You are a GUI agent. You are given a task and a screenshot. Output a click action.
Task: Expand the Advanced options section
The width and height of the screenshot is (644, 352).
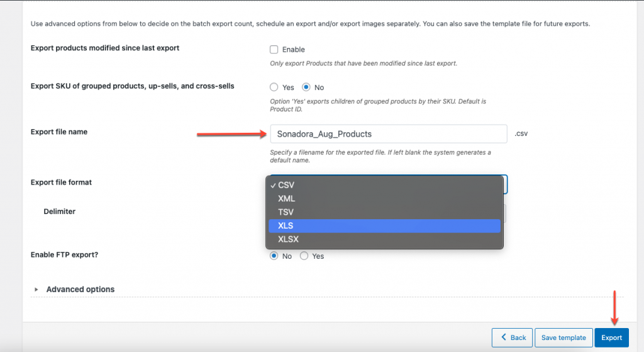tap(80, 290)
